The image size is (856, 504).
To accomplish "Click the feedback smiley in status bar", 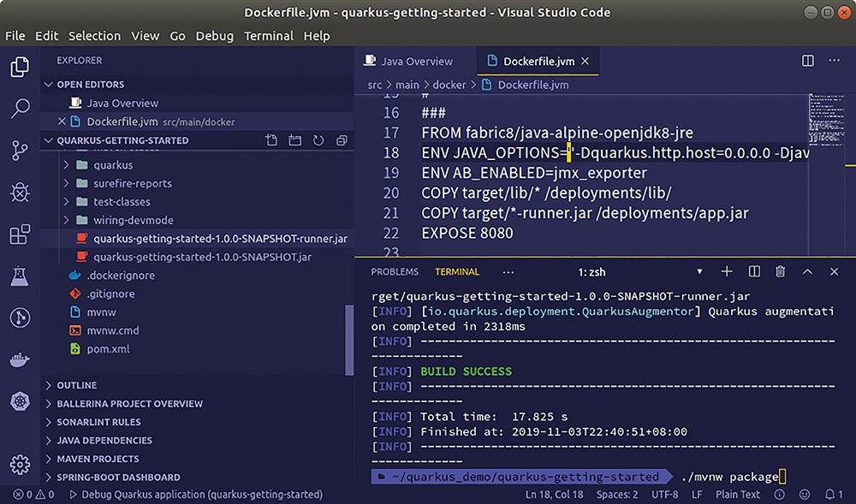I will [x=805, y=495].
